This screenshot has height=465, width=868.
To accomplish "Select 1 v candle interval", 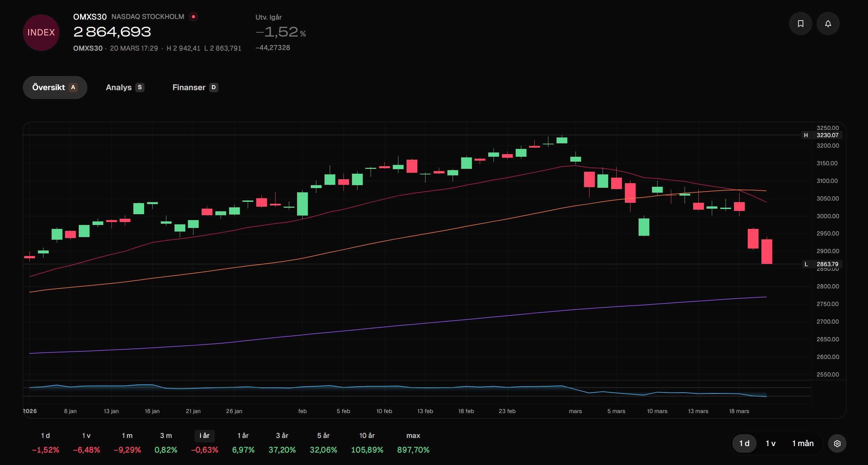I will pyautogui.click(x=770, y=443).
